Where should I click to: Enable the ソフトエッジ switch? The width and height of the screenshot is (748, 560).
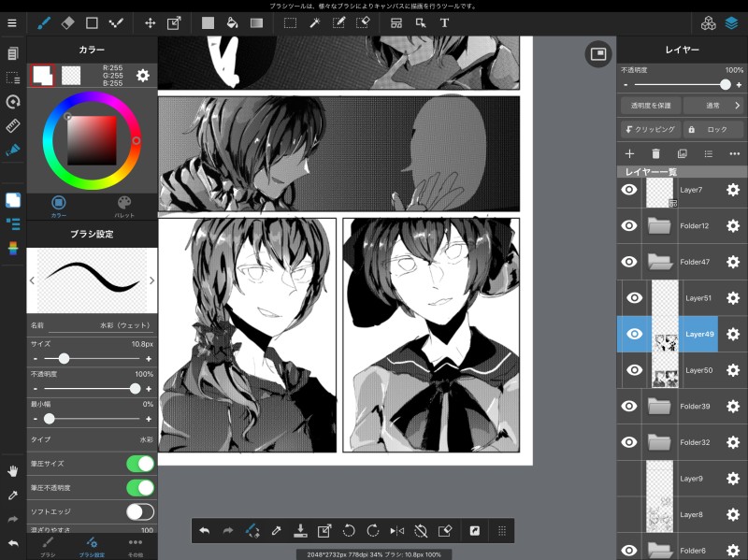point(140,511)
